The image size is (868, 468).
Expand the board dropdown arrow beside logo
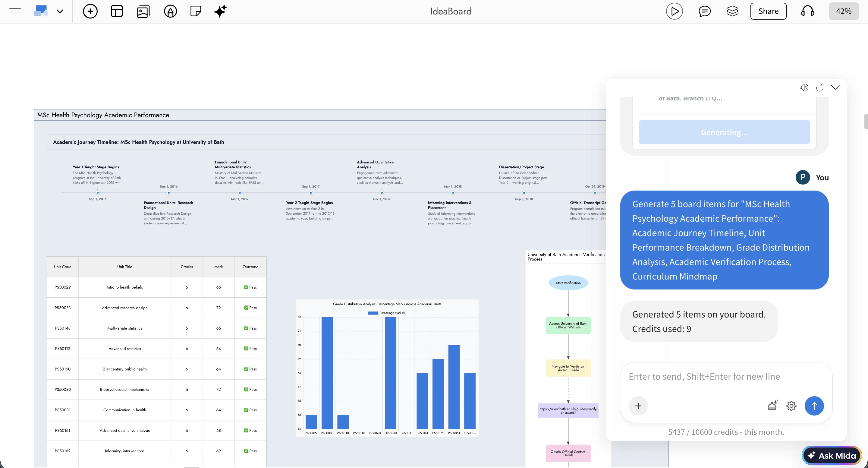click(x=60, y=11)
